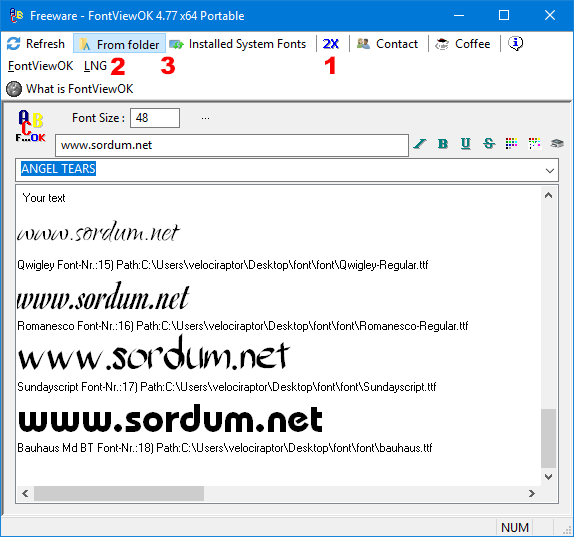Click the Bauhaus Md BT Font-Nr.:18 path text
The height and width of the screenshot is (537, 574).
[x=225, y=448]
